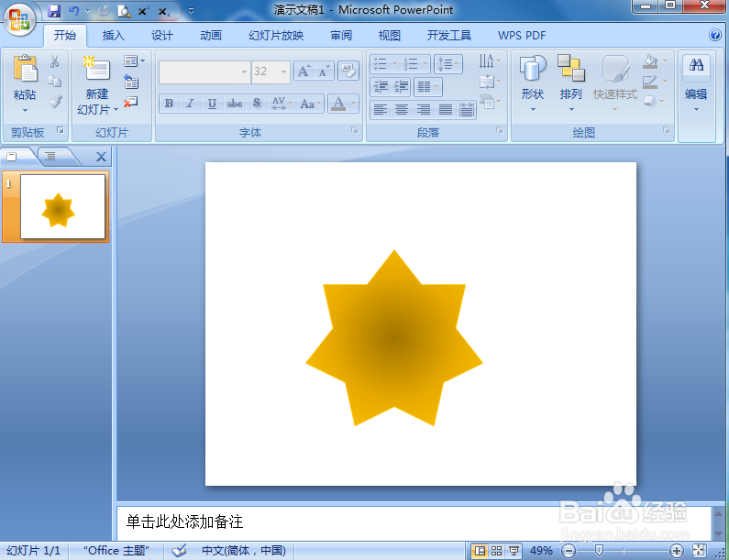Toggle italic formatting

(x=190, y=104)
